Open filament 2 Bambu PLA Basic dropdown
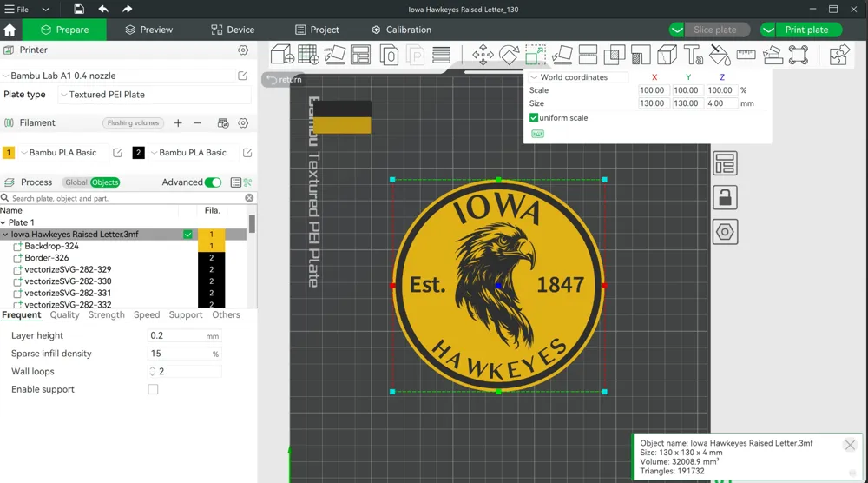 tap(193, 153)
